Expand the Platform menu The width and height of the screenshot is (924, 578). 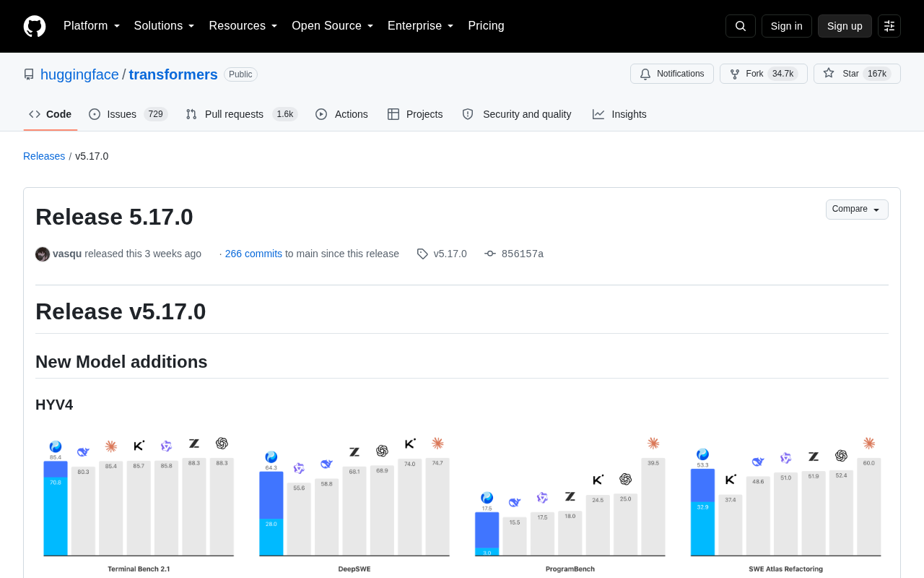pos(92,26)
